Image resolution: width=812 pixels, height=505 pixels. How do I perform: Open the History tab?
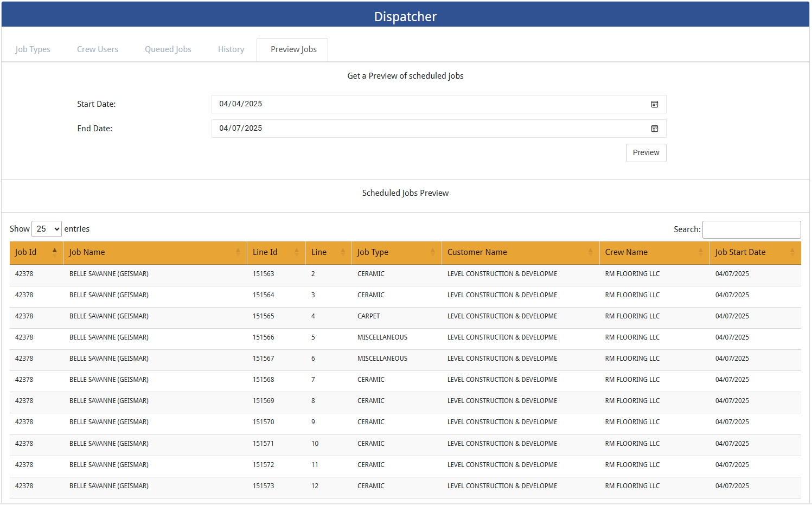click(x=231, y=49)
